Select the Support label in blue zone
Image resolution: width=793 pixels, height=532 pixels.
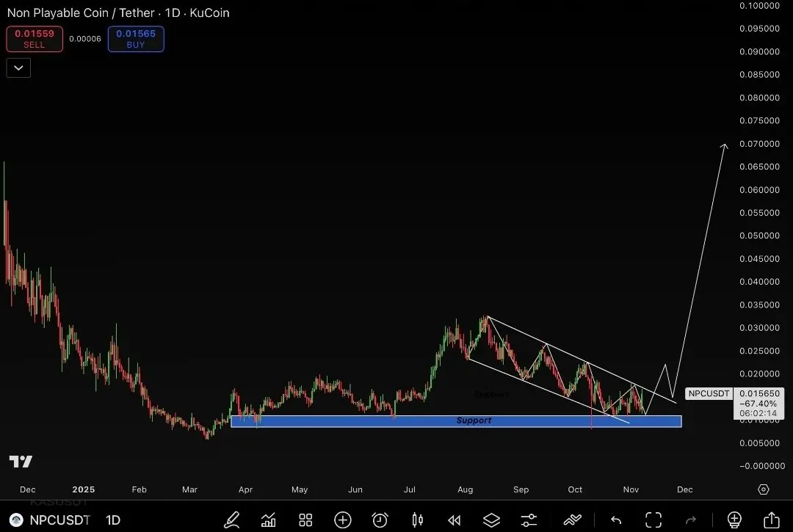click(474, 420)
